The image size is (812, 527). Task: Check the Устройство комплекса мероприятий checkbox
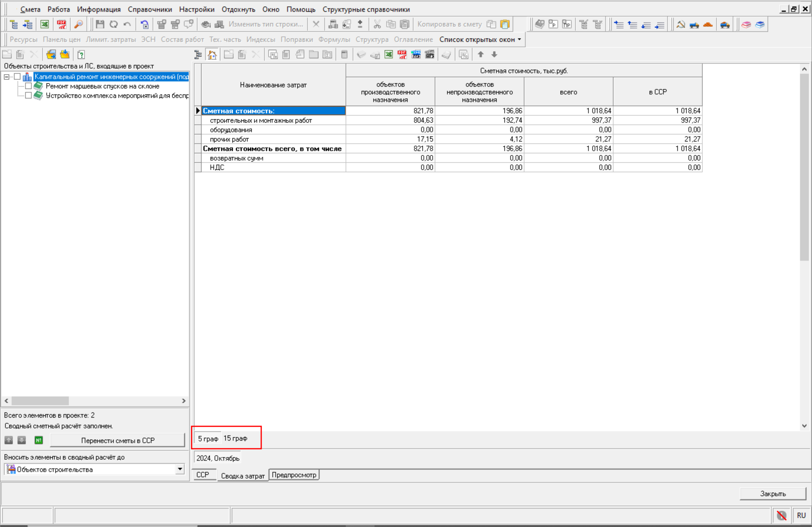click(28, 96)
